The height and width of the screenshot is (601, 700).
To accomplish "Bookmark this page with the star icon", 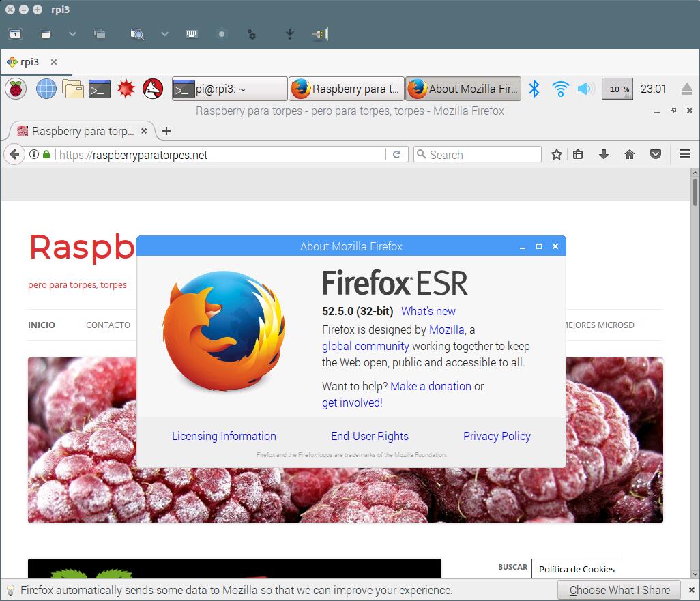I will tap(557, 155).
